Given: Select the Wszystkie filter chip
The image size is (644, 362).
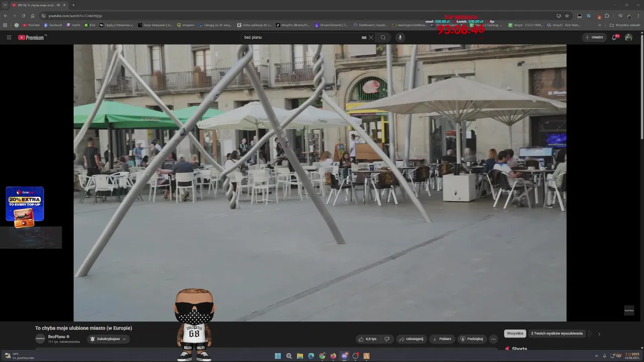Looking at the screenshot, I should pos(515,333).
